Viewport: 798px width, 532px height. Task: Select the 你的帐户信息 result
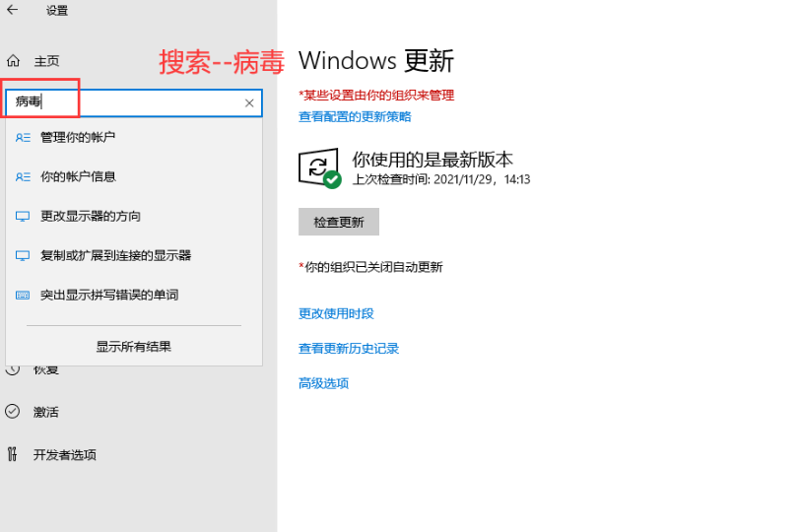pos(134,176)
